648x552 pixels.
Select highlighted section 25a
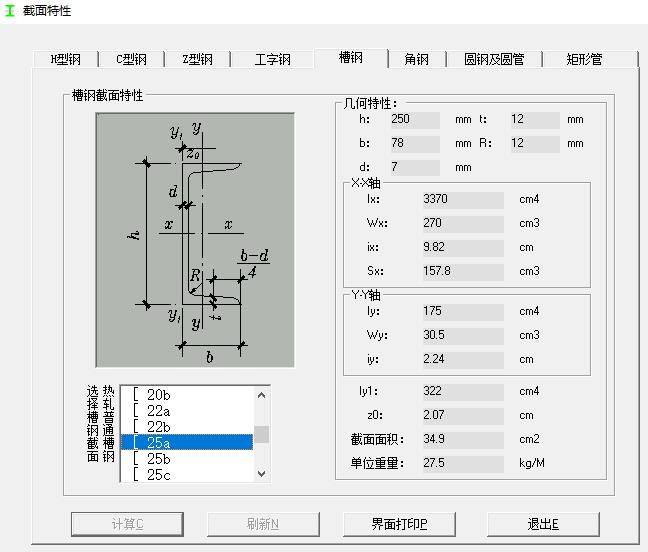[187, 442]
